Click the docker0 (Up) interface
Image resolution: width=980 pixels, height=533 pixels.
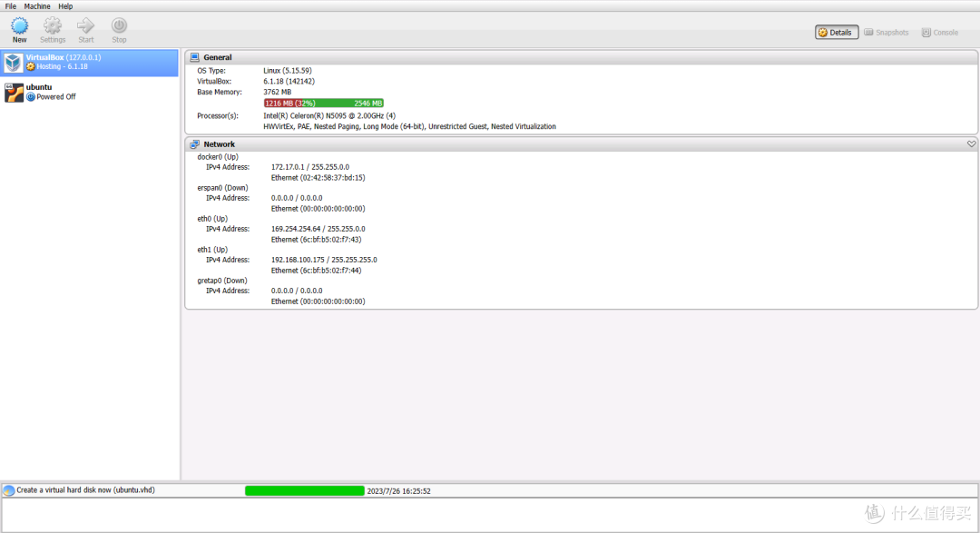(x=218, y=157)
